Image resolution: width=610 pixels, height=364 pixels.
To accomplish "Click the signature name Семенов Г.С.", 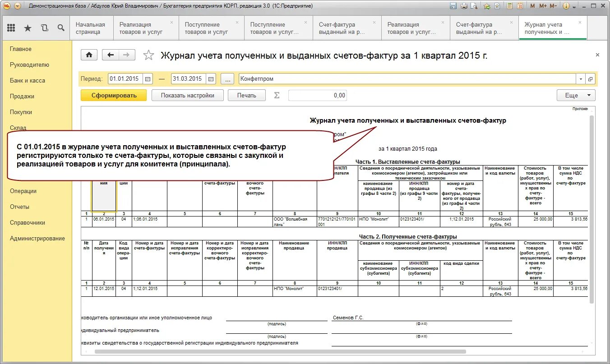I will click(348, 318).
